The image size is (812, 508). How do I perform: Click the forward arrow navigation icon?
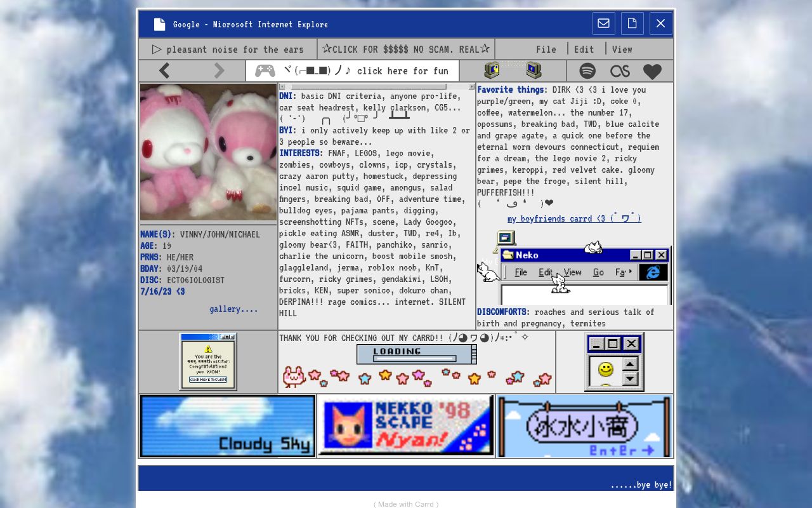(219, 70)
